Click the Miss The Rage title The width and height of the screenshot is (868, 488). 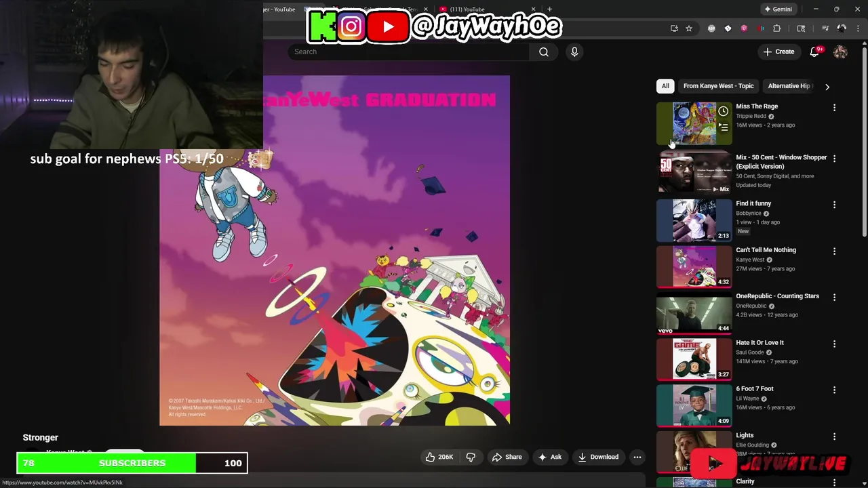pyautogui.click(x=757, y=106)
